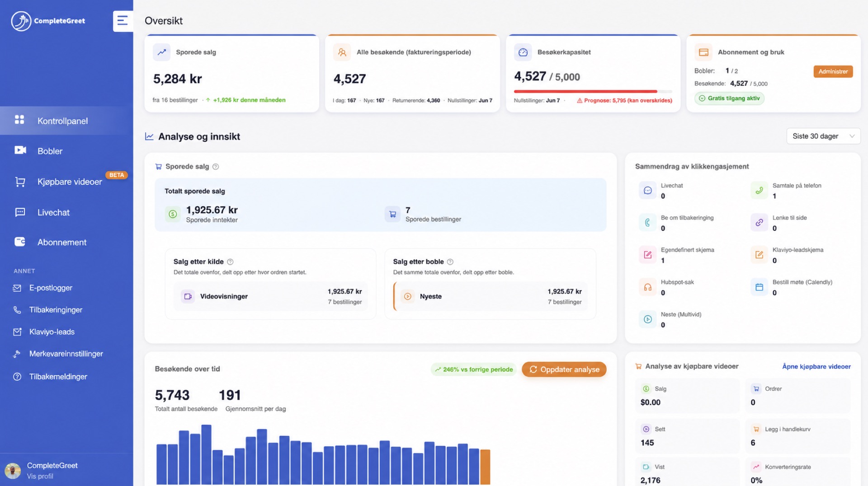Click the '145' Sett value

[x=647, y=443]
